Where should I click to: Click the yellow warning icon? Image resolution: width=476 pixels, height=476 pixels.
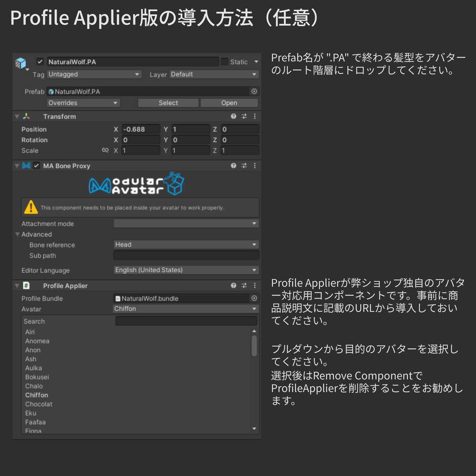pos(31,207)
